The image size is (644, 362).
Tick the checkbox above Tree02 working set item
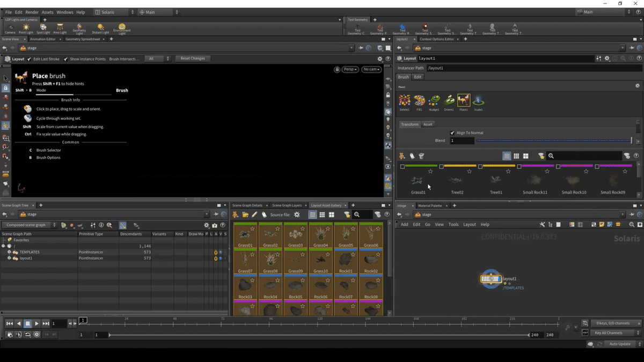441,167
